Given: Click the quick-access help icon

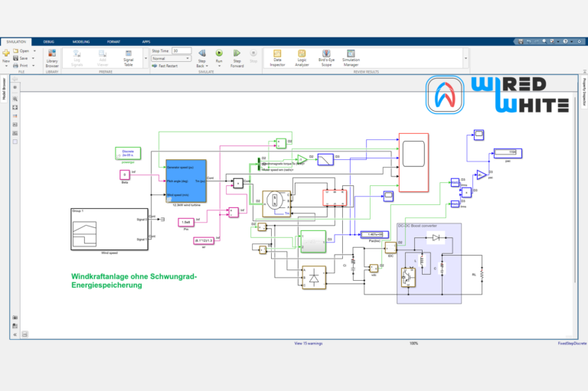Looking at the screenshot, I should point(565,41).
